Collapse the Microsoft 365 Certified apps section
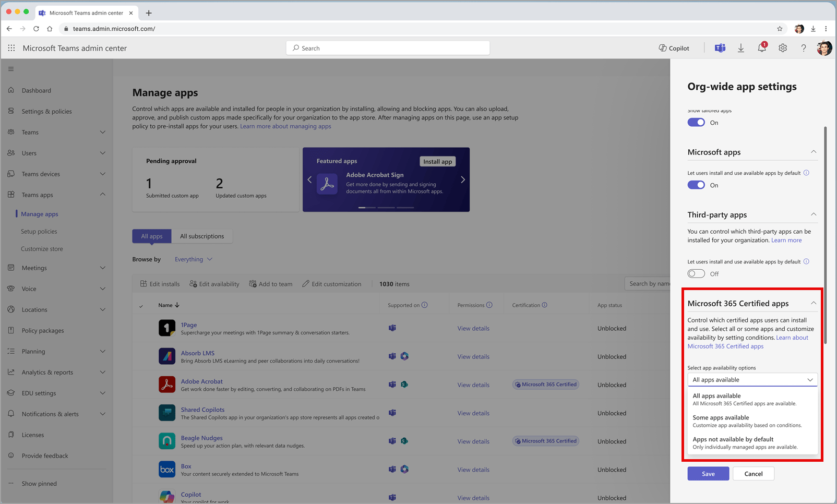The image size is (837, 504). 813,303
